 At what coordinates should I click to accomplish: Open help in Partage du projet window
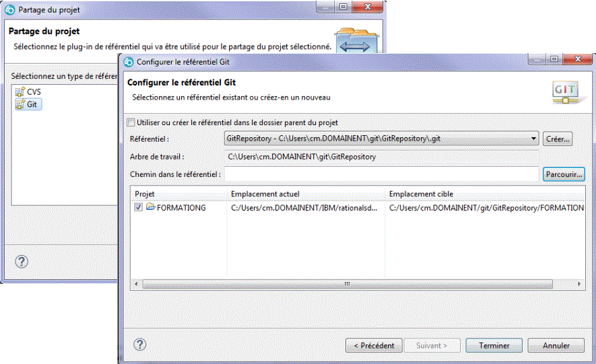pyautogui.click(x=22, y=262)
